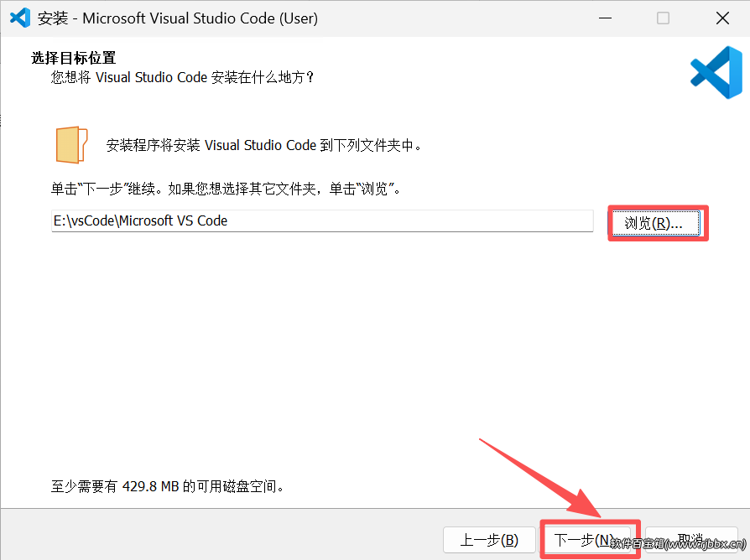Click the Browse (浏览) button
The image size is (750, 560).
(655, 223)
